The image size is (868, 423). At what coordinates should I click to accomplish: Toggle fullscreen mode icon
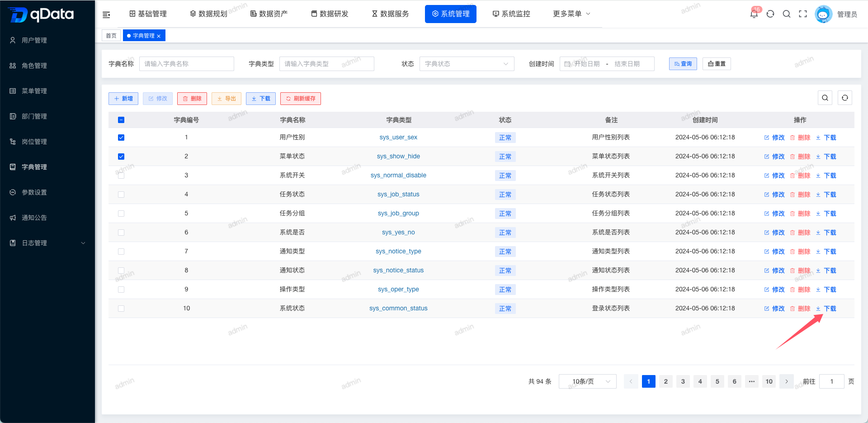803,14
